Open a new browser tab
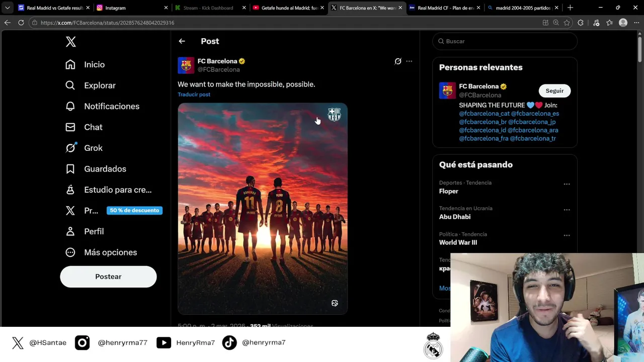Screen dimensions: 644x362 point(570,8)
